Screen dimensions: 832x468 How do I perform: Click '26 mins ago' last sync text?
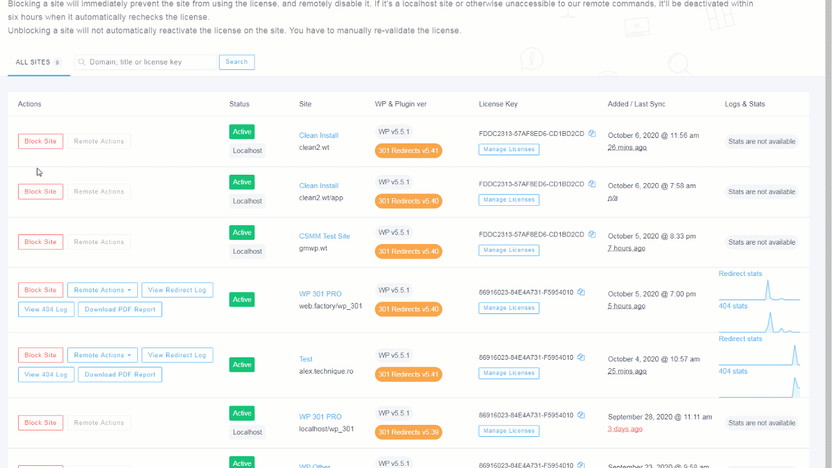pyautogui.click(x=627, y=148)
